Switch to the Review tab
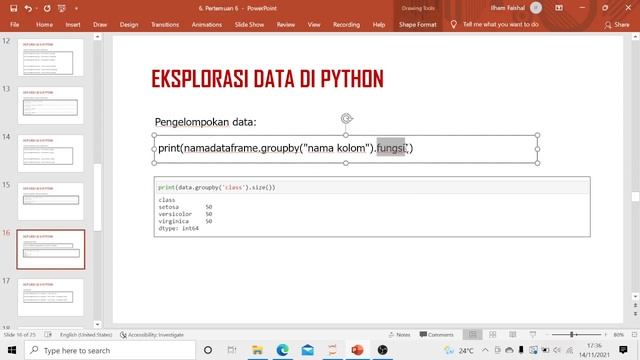 pyautogui.click(x=286, y=24)
